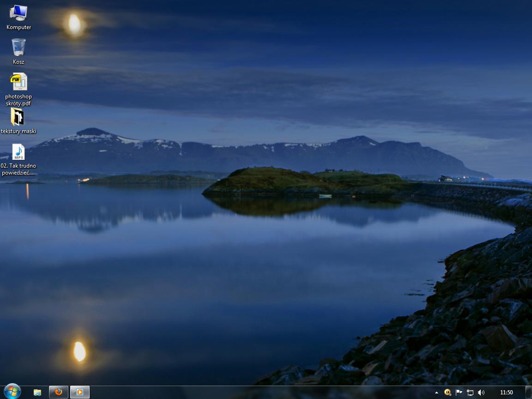Select the MP3 file icon on desktop
The width and height of the screenshot is (532, 399).
(x=18, y=151)
